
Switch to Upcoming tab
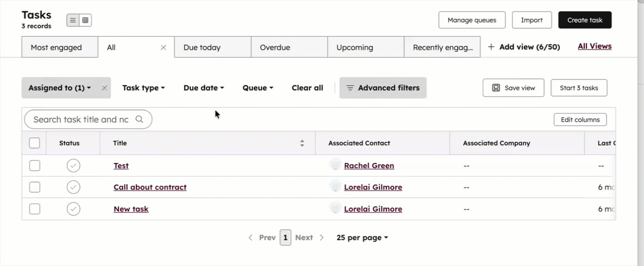[366, 47]
